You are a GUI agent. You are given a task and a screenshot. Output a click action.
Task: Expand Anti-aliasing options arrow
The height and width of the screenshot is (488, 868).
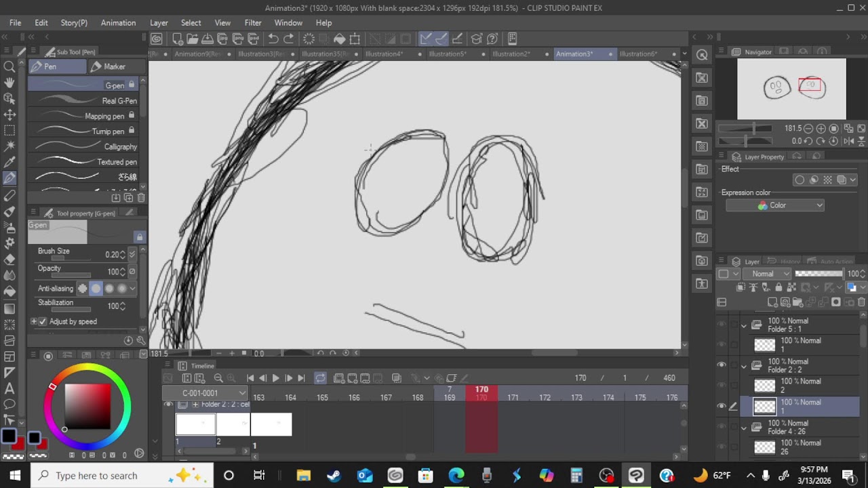tap(132, 289)
